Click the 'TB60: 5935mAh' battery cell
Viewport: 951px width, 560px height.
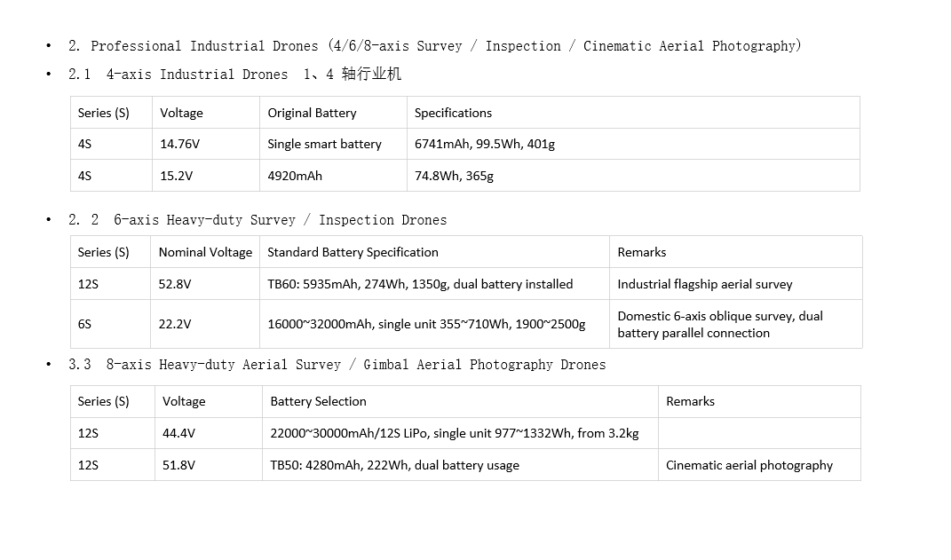(434, 284)
